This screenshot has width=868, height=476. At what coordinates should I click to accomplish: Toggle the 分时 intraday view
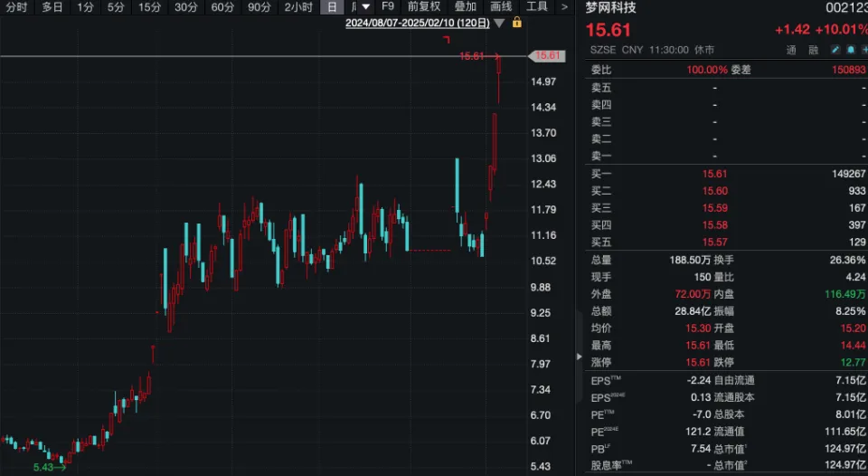(16, 7)
